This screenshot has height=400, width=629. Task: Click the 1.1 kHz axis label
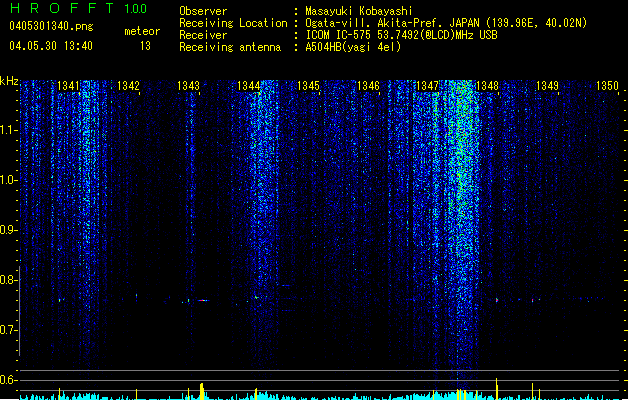pos(8,130)
